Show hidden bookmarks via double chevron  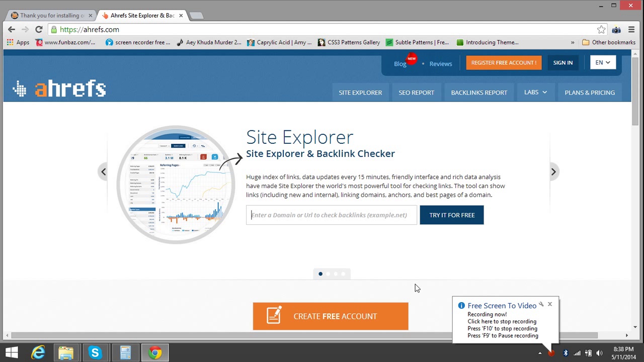click(572, 42)
